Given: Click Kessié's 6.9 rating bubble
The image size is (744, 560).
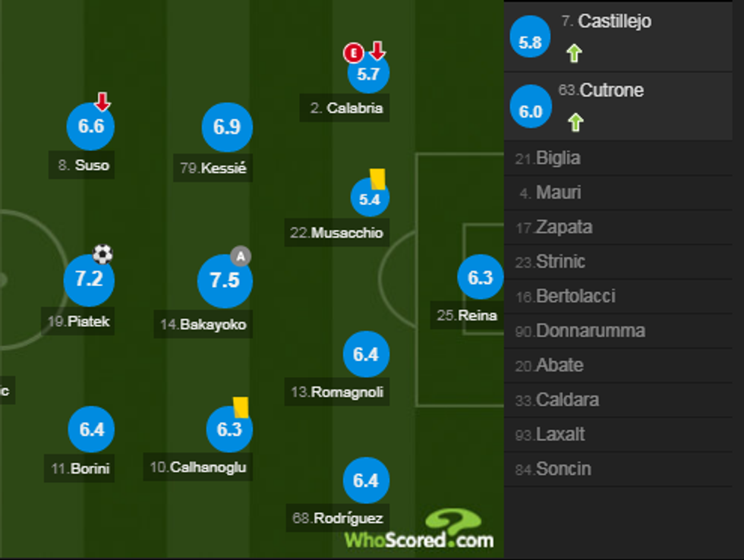Looking at the screenshot, I should click(226, 127).
